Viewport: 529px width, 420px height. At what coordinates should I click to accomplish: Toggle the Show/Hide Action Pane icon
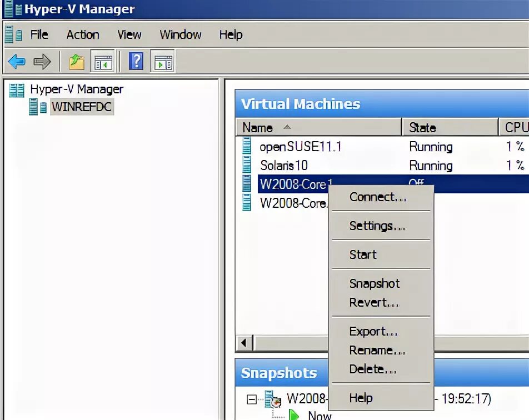[x=163, y=62]
